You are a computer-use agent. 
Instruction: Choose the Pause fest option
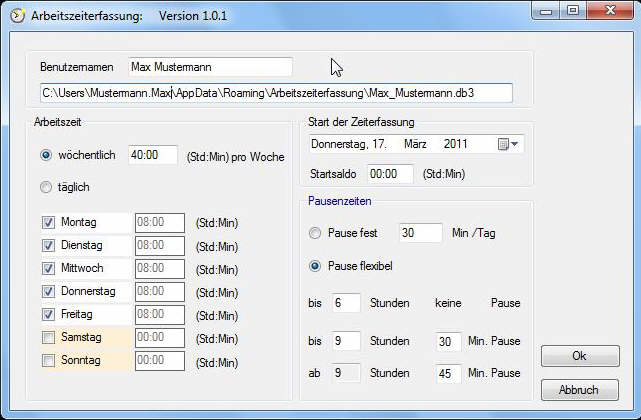coord(315,233)
